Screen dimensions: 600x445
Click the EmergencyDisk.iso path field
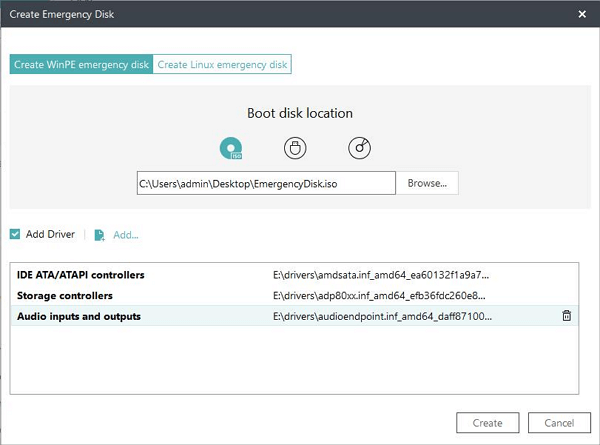coord(266,183)
